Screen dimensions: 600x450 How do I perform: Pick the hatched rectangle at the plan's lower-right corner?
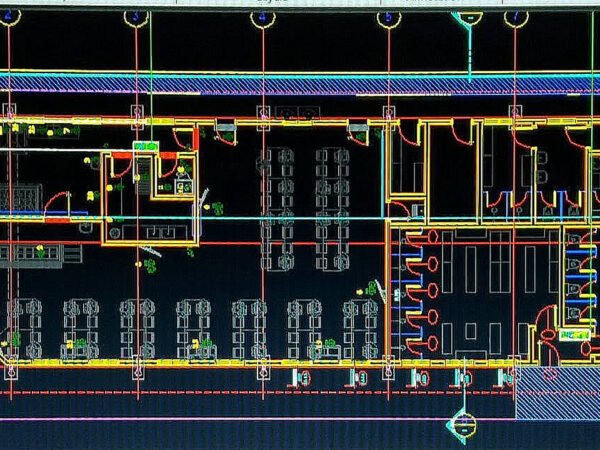click(x=558, y=393)
